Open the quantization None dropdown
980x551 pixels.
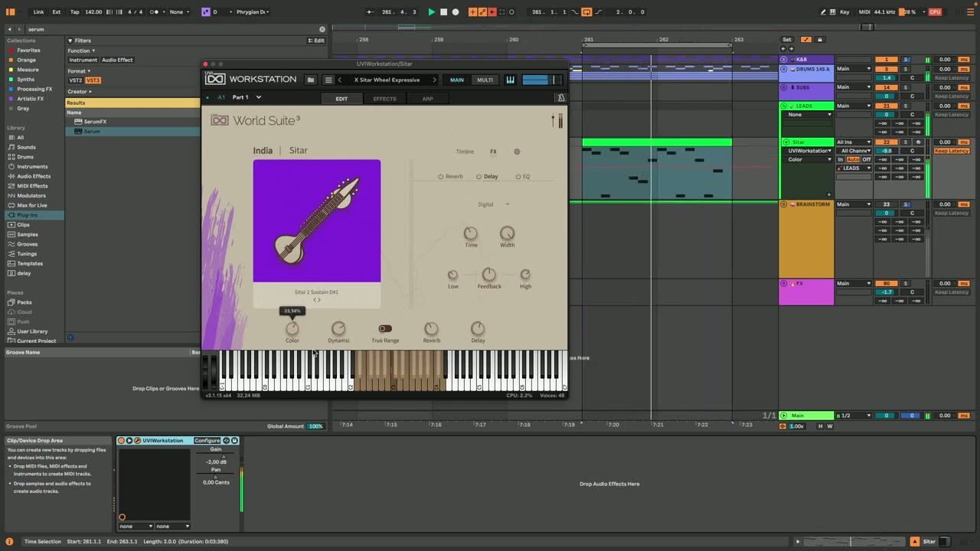pos(180,12)
